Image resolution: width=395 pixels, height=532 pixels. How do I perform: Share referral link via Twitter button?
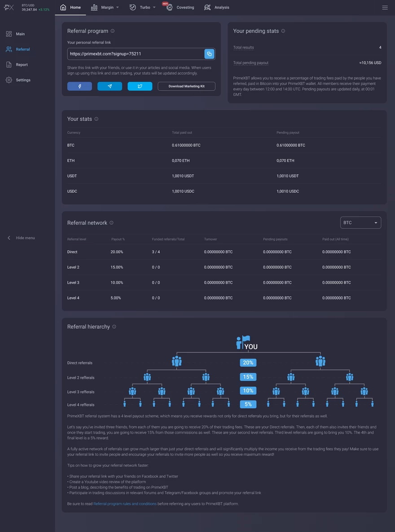point(140,86)
